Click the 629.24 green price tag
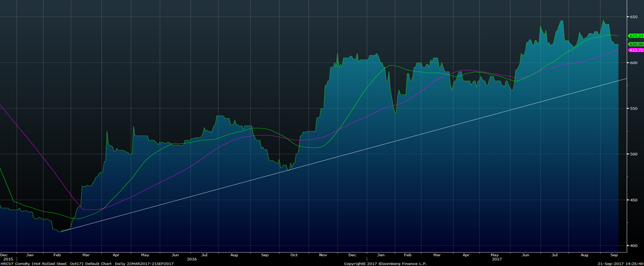This screenshot has width=644, height=266. pos(635,36)
